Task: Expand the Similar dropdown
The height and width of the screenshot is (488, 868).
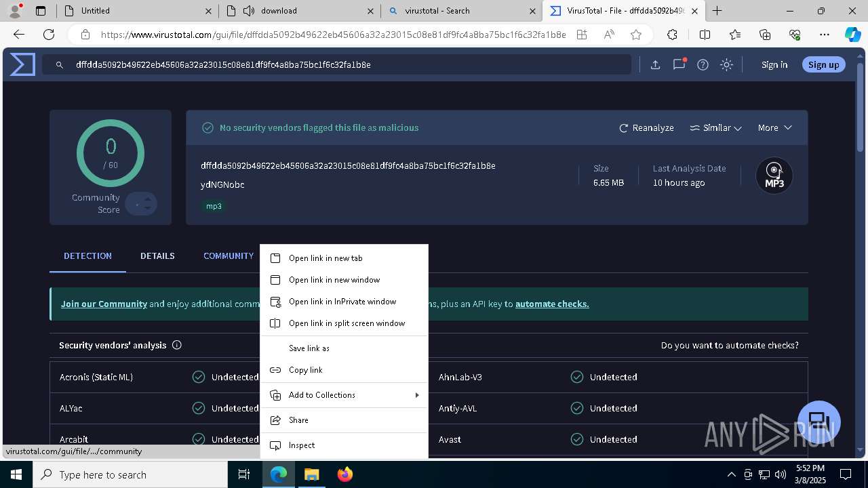Action: point(715,127)
